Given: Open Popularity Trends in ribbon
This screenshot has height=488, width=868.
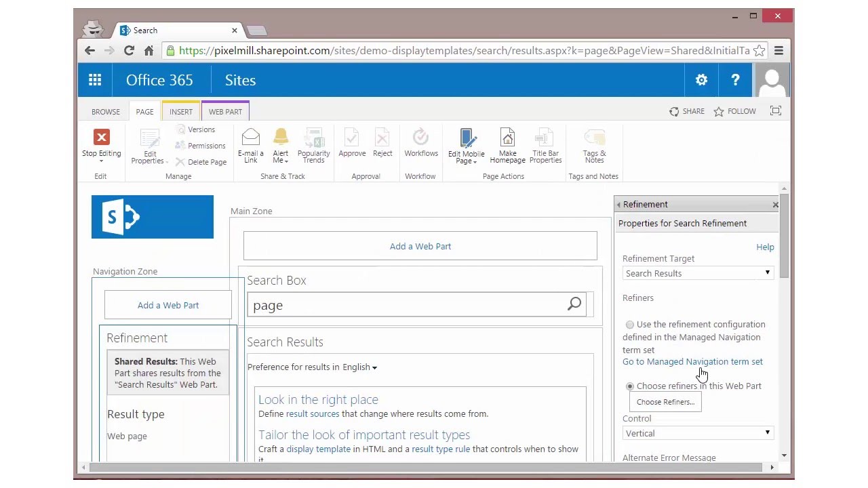Looking at the screenshot, I should [314, 146].
